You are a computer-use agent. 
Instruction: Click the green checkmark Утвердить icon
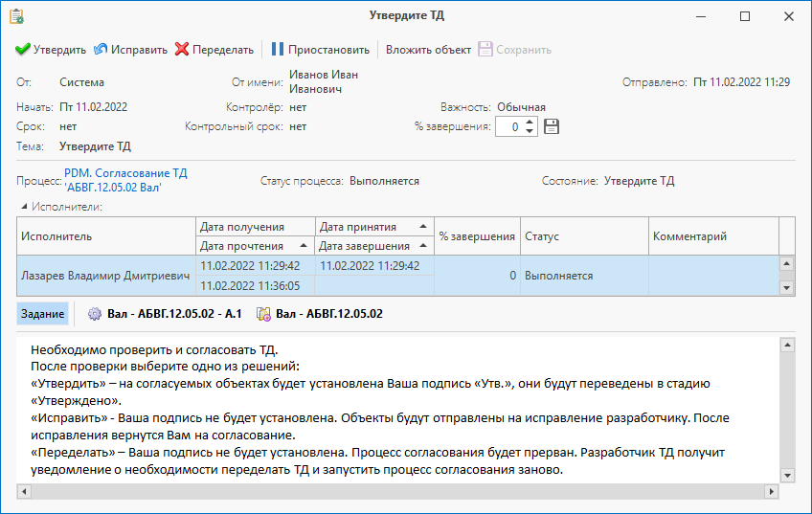click(x=22, y=50)
